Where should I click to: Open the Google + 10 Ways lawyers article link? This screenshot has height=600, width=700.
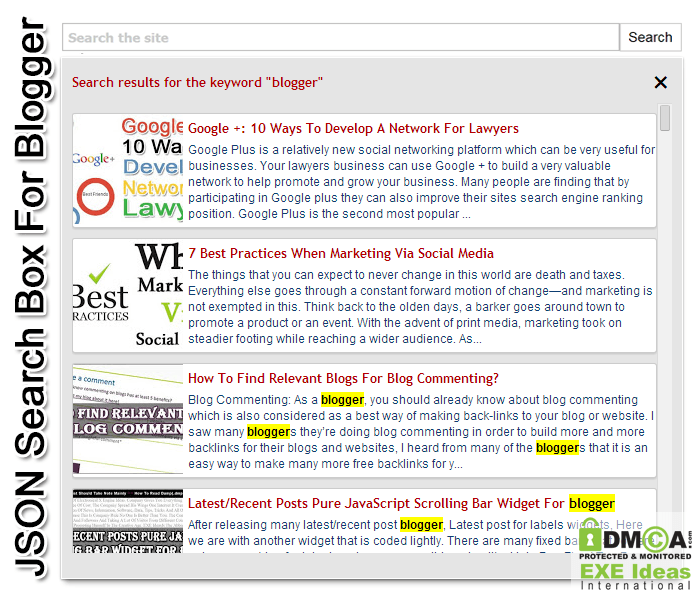[353, 129]
